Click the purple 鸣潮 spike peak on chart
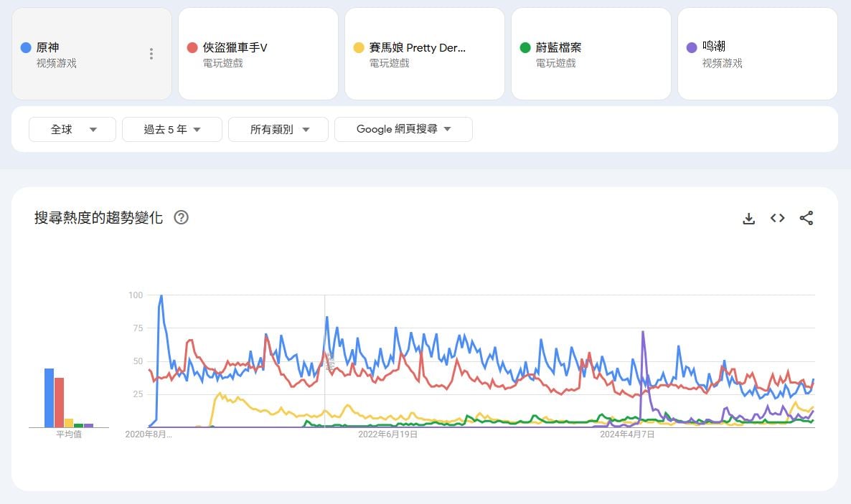 pos(643,333)
